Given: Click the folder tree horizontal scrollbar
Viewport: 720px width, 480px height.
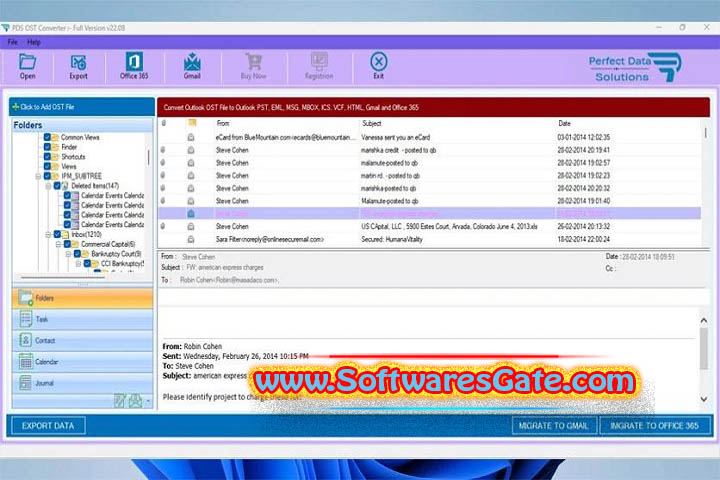Looking at the screenshot, I should click(x=63, y=278).
